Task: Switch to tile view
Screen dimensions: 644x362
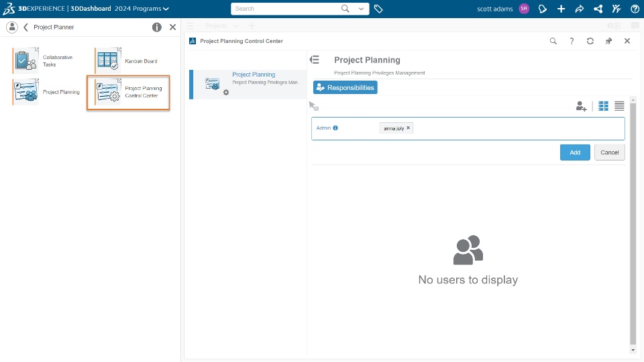Action: [x=603, y=106]
